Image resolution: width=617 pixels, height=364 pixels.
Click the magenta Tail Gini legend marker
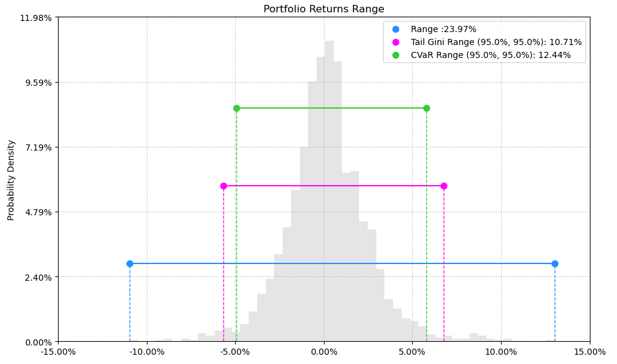(396, 42)
